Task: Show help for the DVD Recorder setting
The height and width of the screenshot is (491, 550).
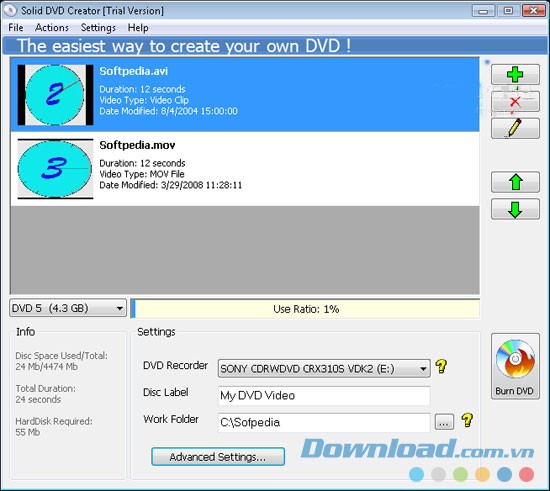Action: (x=441, y=366)
